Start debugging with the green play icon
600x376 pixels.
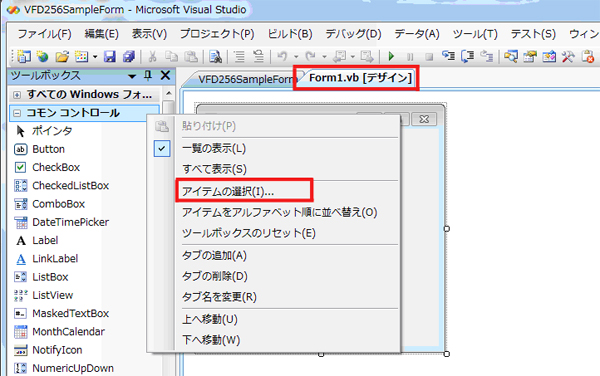tap(391, 57)
